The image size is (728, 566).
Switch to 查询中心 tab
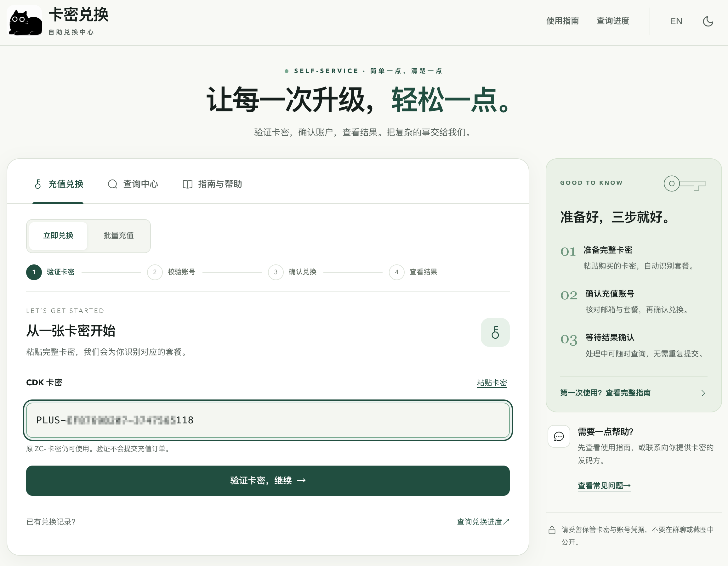[133, 184]
